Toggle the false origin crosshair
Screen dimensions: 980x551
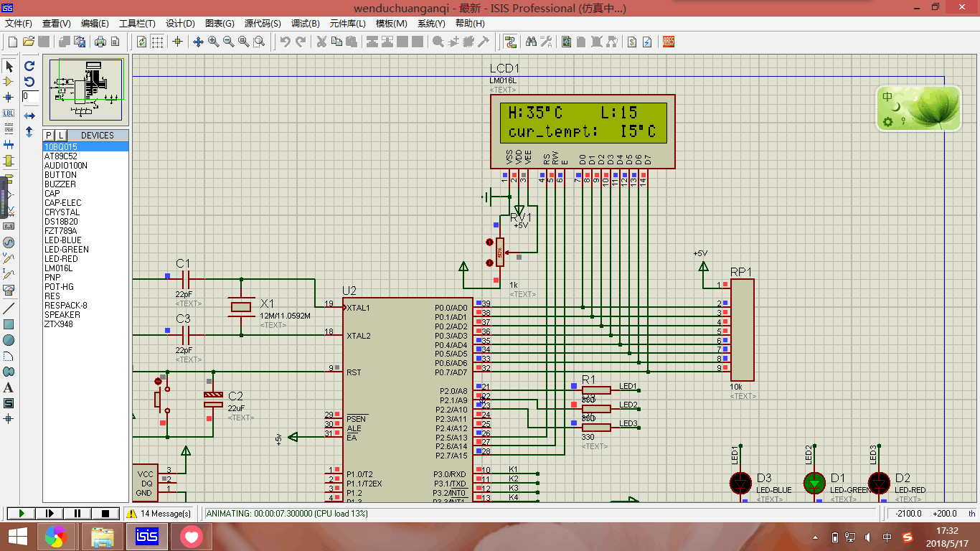177,42
